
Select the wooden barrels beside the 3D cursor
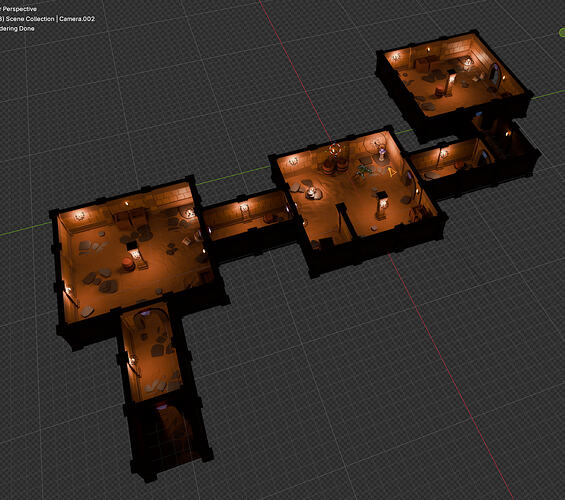(x=334, y=166)
